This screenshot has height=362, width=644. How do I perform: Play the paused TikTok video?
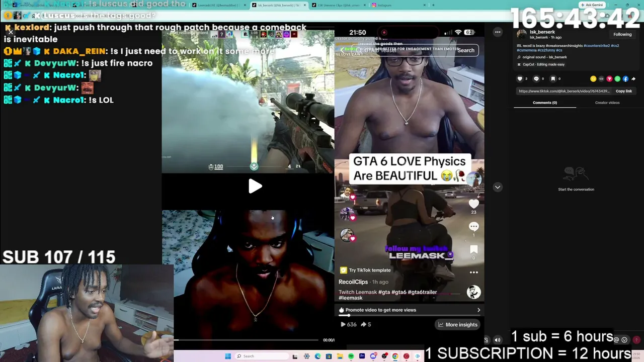(x=255, y=187)
